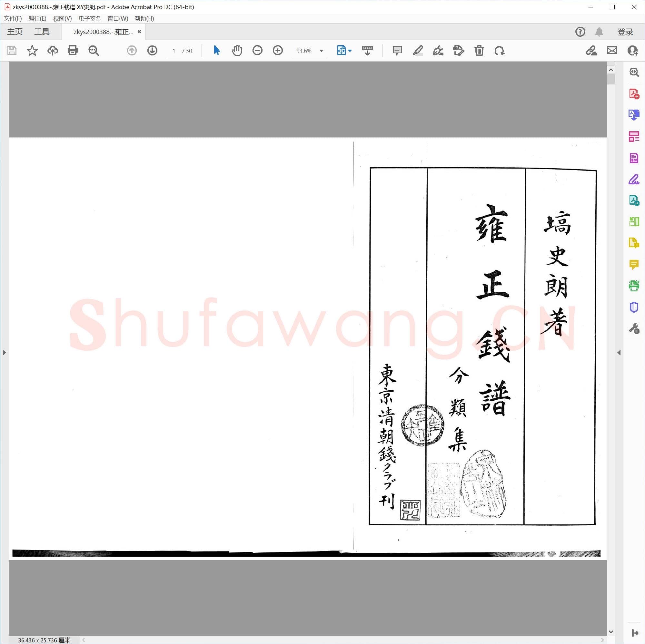645x644 pixels.
Task: Save the PDF file
Action: (12, 50)
